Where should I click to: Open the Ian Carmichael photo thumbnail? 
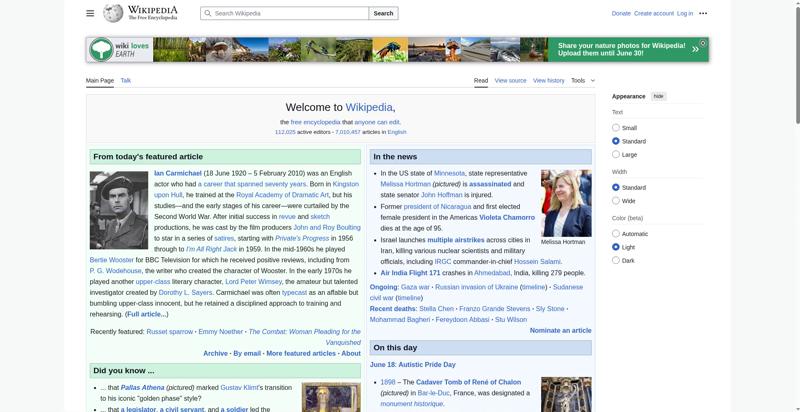(x=119, y=210)
